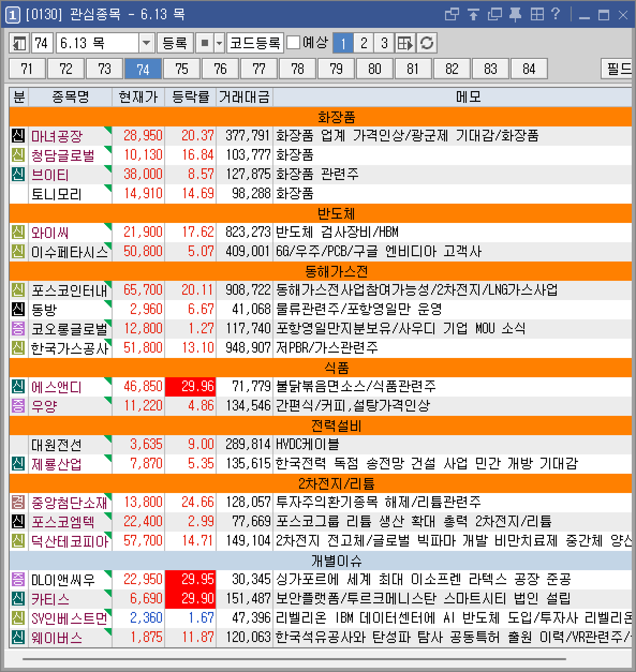
Task: Open the column layout settings icon
Action: tap(405, 43)
